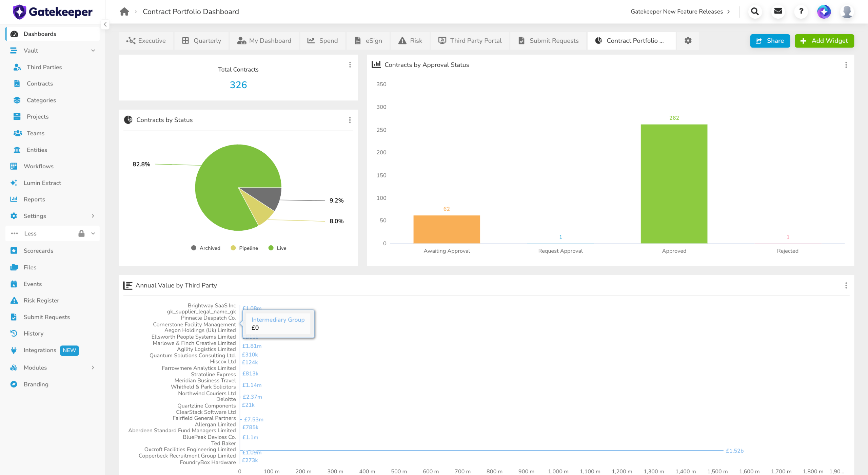Switch to the Risk dashboard tab
The width and height of the screenshot is (868, 475).
tap(410, 41)
